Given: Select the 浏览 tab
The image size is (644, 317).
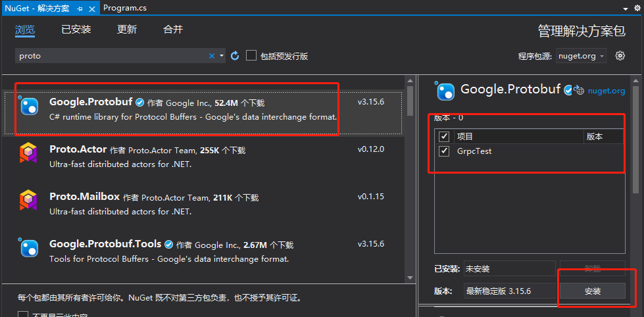Looking at the screenshot, I should [25, 30].
